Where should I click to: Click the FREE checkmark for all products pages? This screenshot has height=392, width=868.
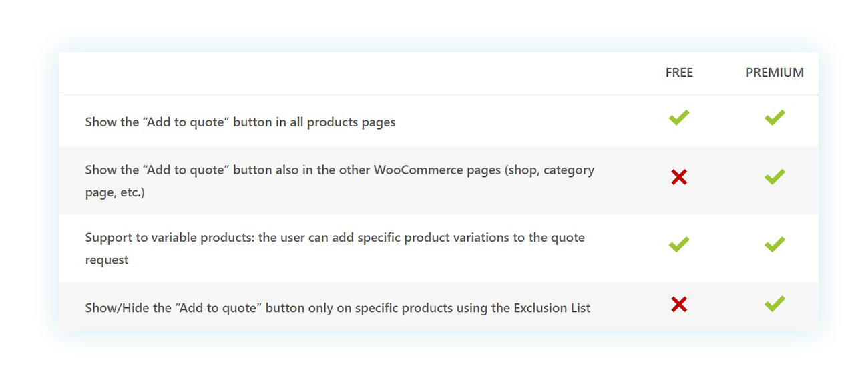(x=679, y=118)
